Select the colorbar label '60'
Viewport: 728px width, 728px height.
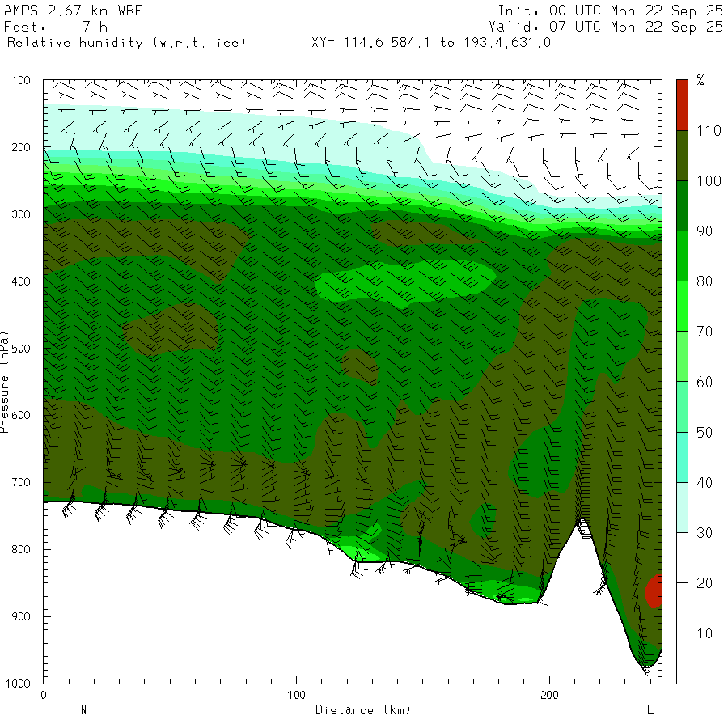tap(705, 382)
